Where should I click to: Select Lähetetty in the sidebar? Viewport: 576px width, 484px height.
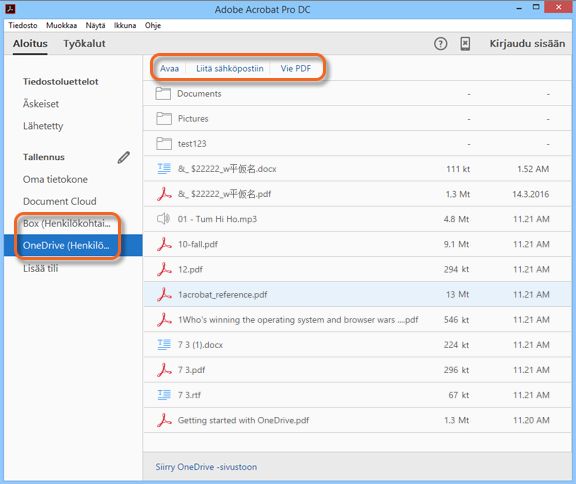43,126
